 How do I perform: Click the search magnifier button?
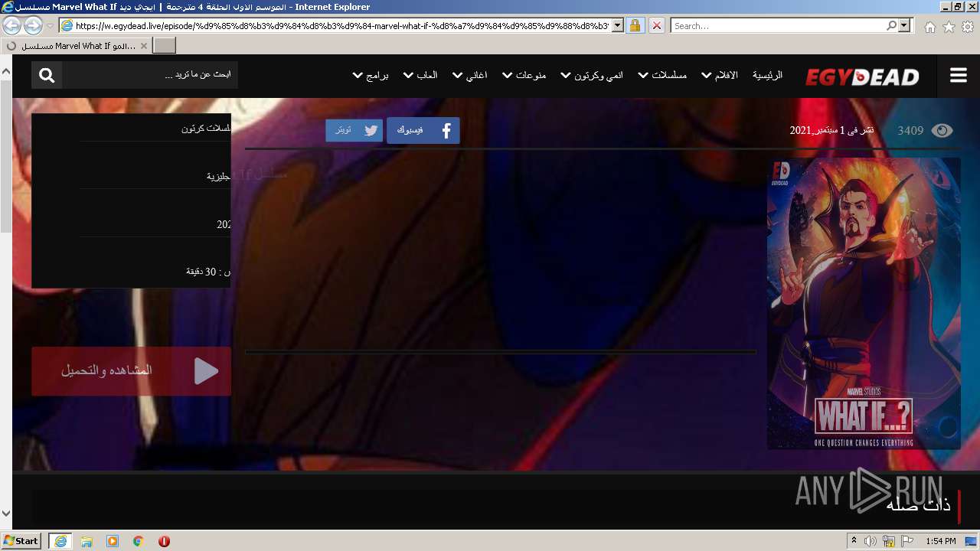click(x=47, y=75)
